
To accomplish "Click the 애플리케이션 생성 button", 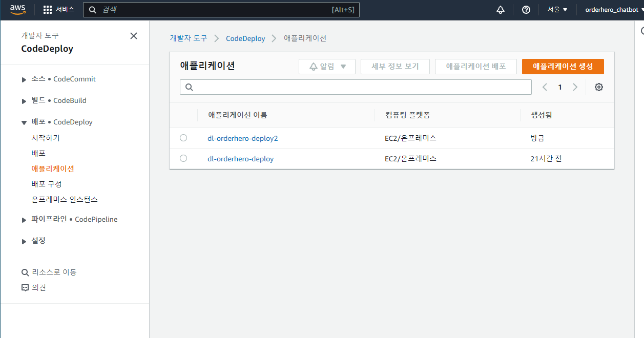I will [563, 67].
